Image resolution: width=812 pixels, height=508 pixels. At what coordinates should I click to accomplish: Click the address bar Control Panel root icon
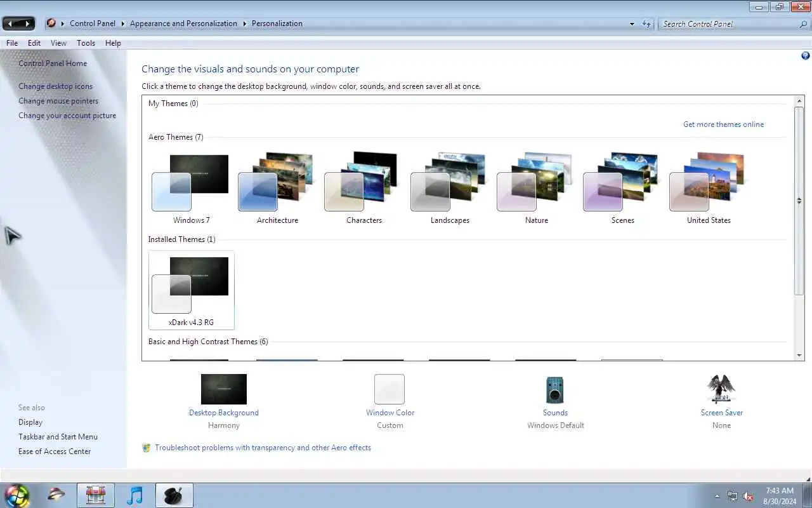(x=51, y=23)
